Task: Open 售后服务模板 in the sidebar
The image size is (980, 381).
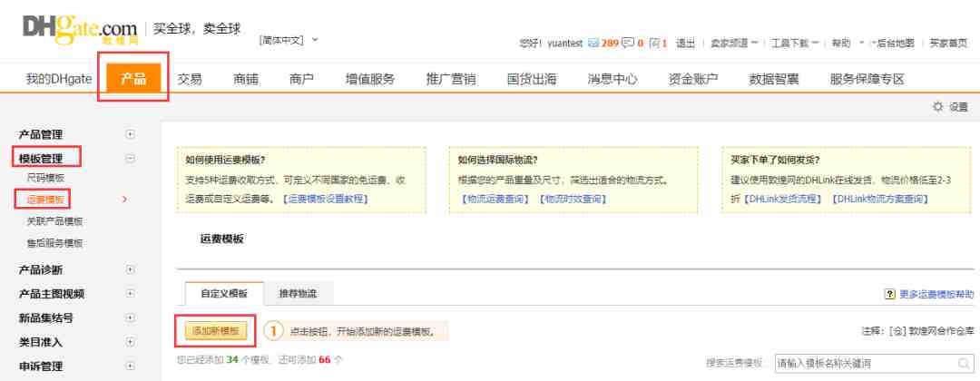Action: click(x=55, y=243)
